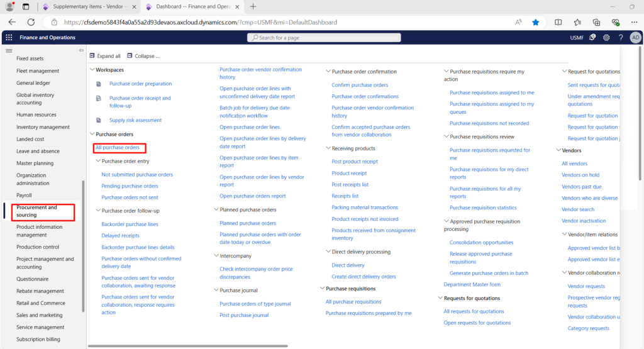This screenshot has width=644, height=349.
Task: Click the USMF company selector
Action: [x=577, y=37]
